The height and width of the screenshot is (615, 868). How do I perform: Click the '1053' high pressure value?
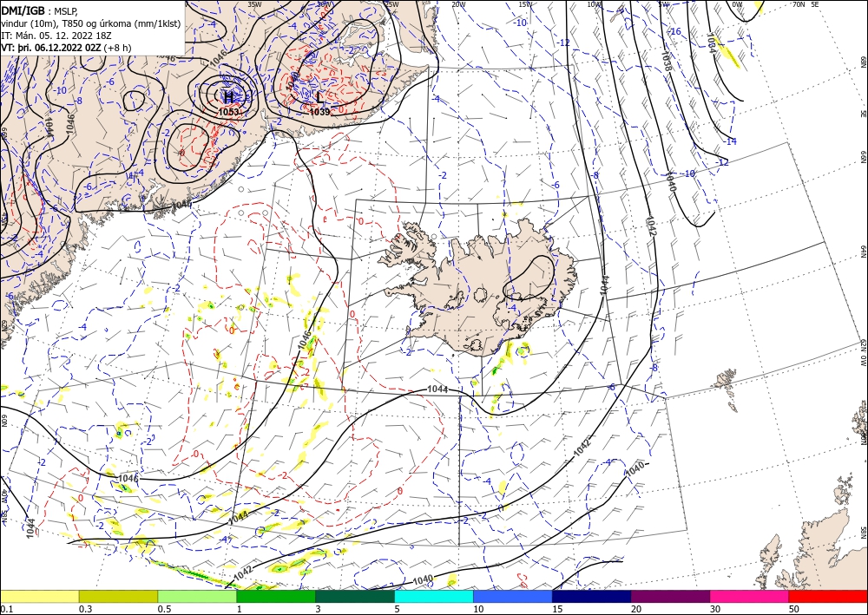pos(228,112)
